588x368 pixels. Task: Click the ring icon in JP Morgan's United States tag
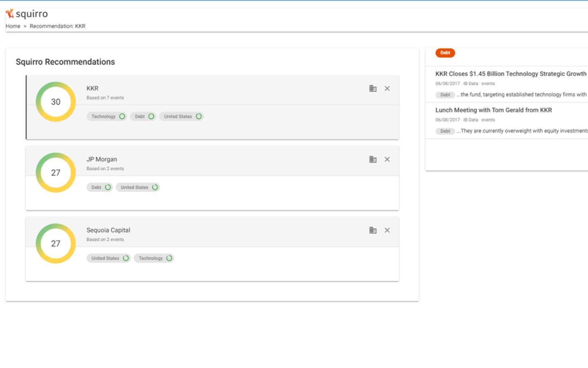click(x=155, y=187)
